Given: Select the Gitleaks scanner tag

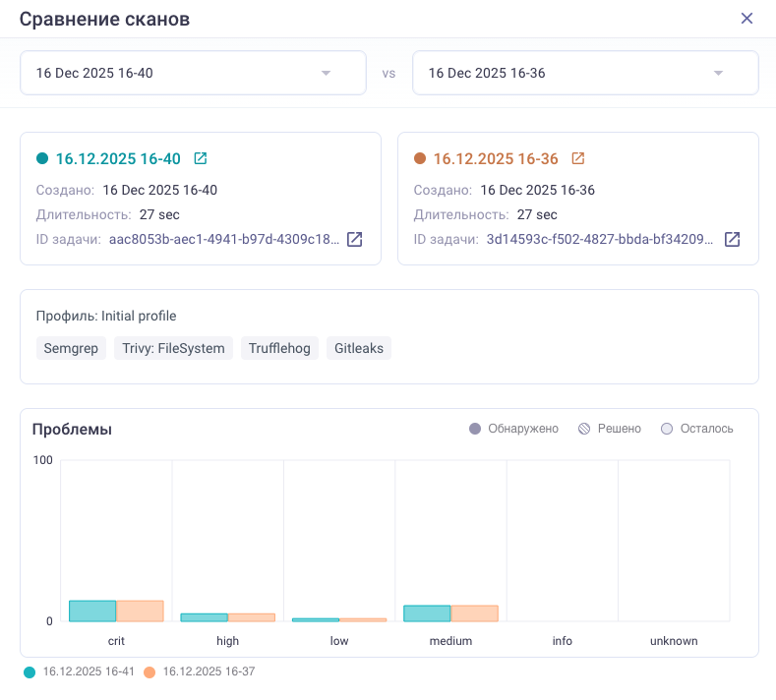Looking at the screenshot, I should [359, 348].
